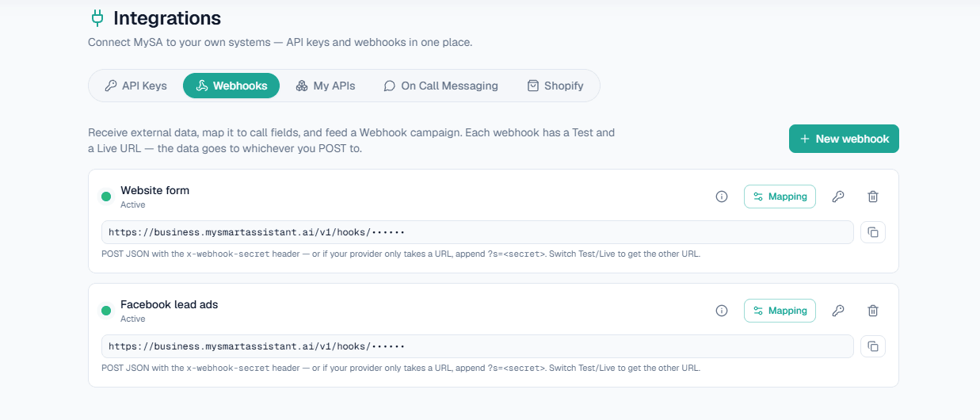Click the Website form webhook name
980x420 pixels.
[154, 190]
